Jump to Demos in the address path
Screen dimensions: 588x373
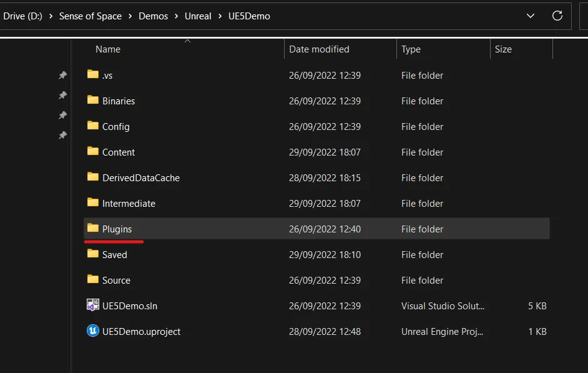(x=154, y=16)
